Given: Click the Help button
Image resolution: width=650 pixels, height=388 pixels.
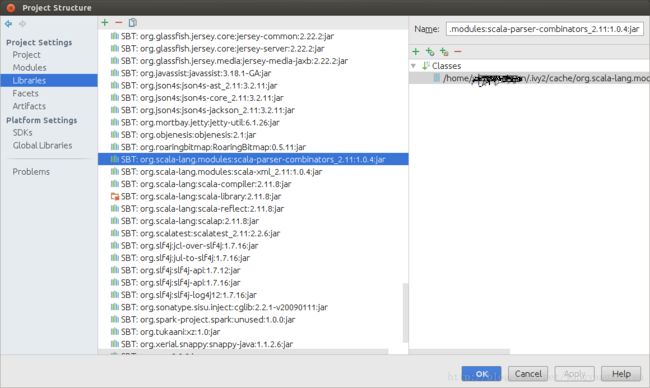Looking at the screenshot, I should point(621,374).
